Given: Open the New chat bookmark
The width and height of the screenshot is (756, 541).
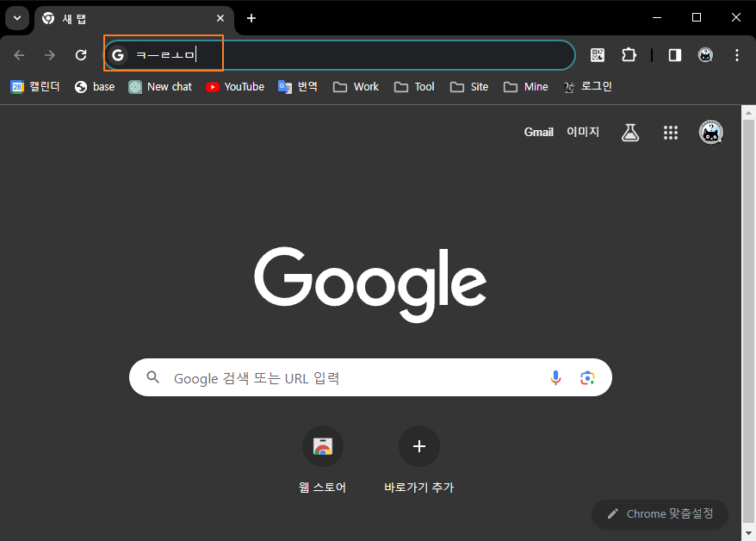Looking at the screenshot, I should click(x=160, y=87).
